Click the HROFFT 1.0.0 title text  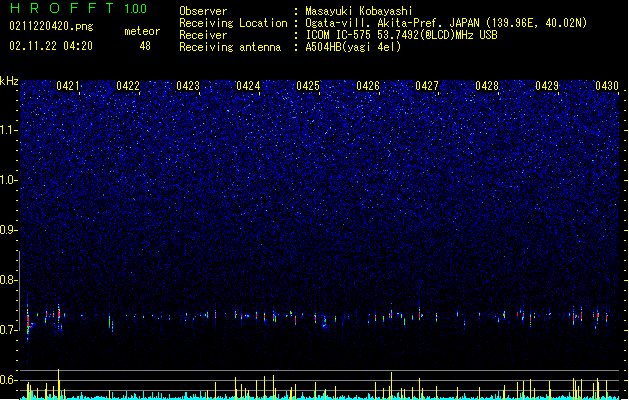click(x=78, y=8)
